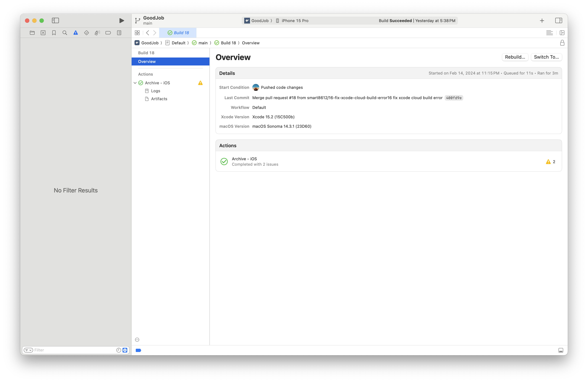Image resolution: width=588 pixels, height=382 pixels.
Task: Toggle the left navigator sidebar
Action: pos(55,21)
